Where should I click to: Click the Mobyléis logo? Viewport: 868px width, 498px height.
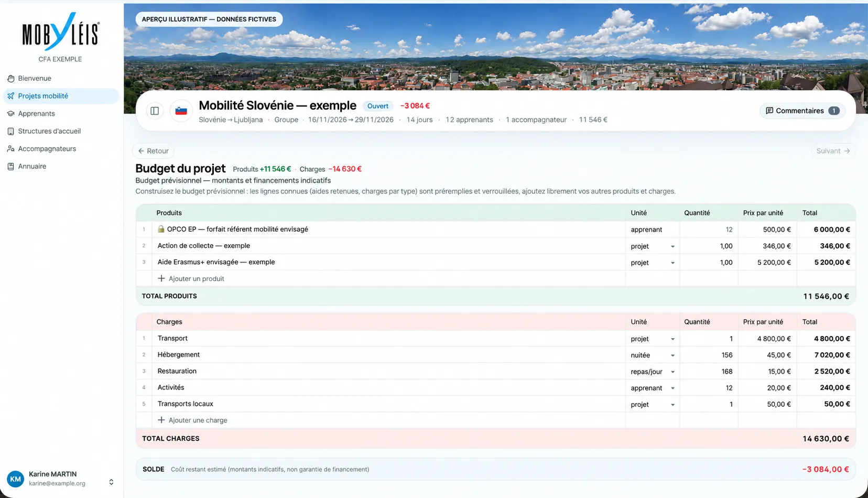pyautogui.click(x=61, y=32)
